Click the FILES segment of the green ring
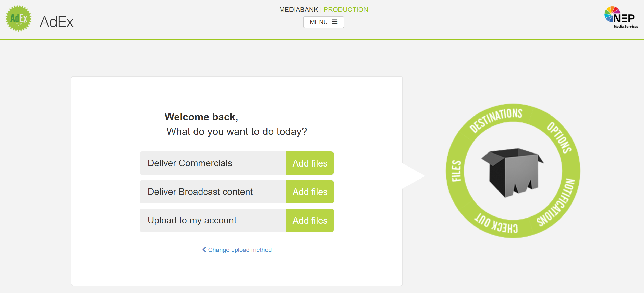 (457, 171)
